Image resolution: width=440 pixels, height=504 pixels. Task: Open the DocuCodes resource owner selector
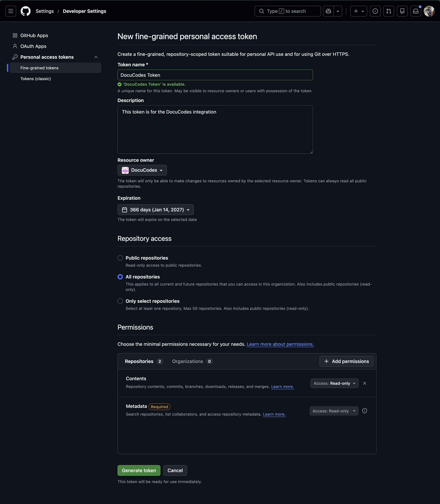click(x=142, y=170)
